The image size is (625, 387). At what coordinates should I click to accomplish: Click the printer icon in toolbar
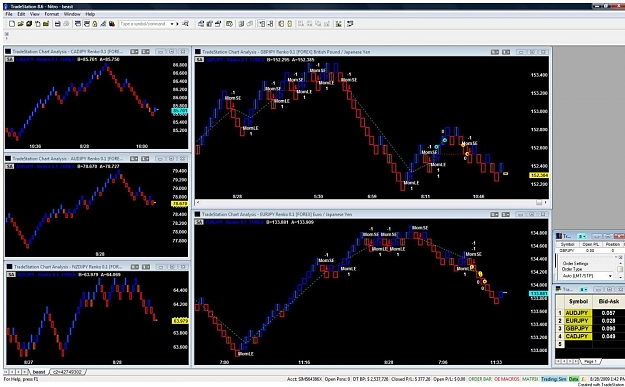[x=66, y=24]
